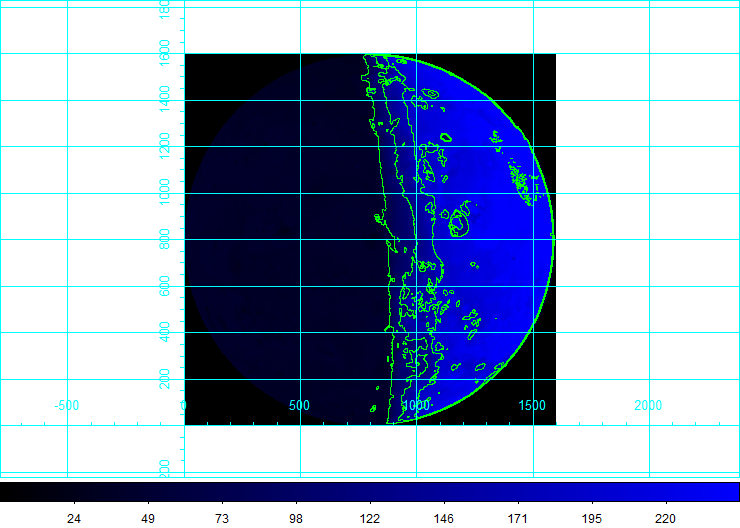Click the black top-left corner of the image
The image size is (740, 528).
coord(200,68)
